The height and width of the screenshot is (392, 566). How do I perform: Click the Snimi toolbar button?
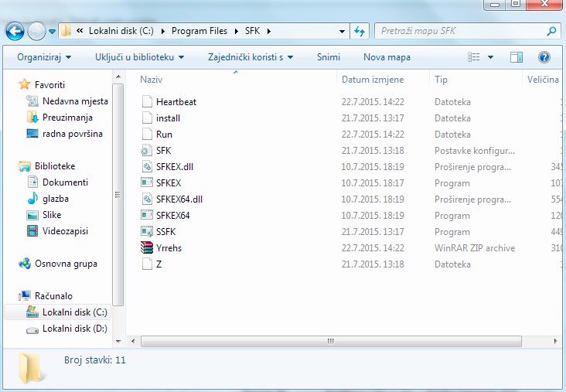(x=329, y=57)
